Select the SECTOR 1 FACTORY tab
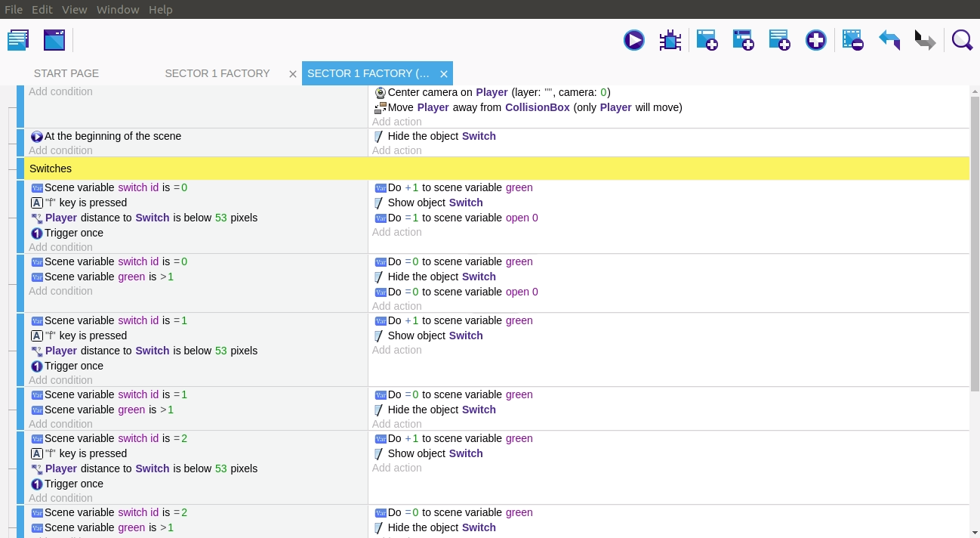The height and width of the screenshot is (538, 980). coord(217,73)
